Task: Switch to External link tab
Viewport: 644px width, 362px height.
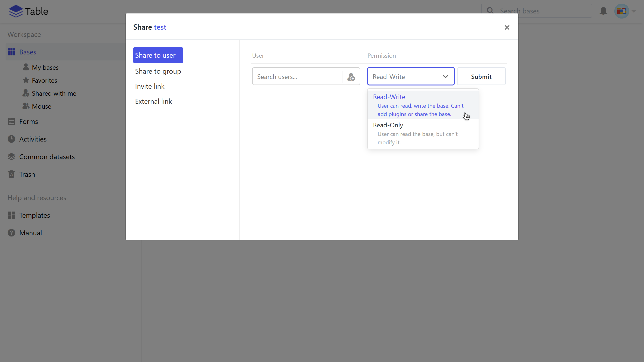Action: point(153,101)
